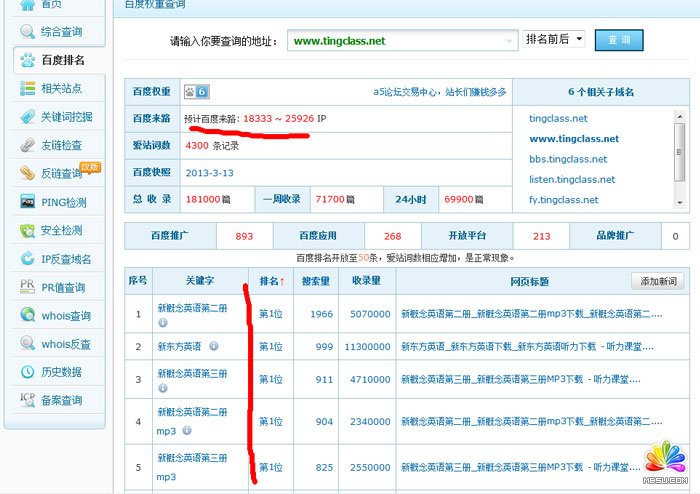Click the 收录量 column header

[x=367, y=281]
